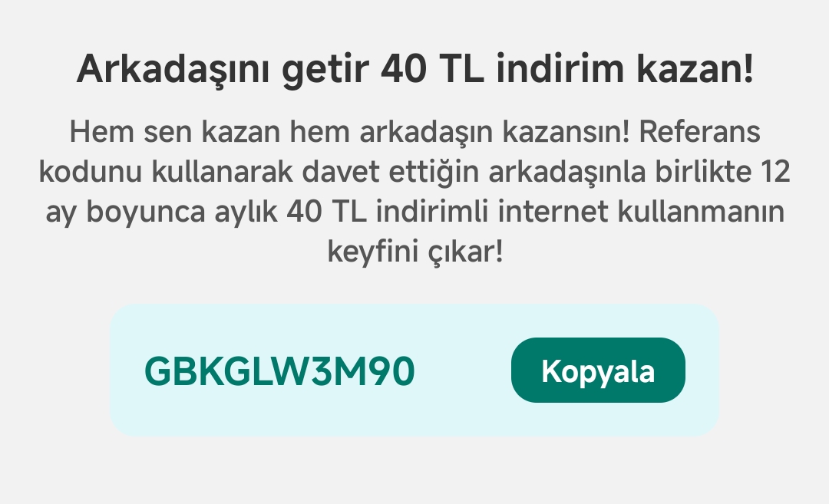The height and width of the screenshot is (504, 829).
Task: Select the referral code GBKGLW3M90
Action: click(279, 371)
